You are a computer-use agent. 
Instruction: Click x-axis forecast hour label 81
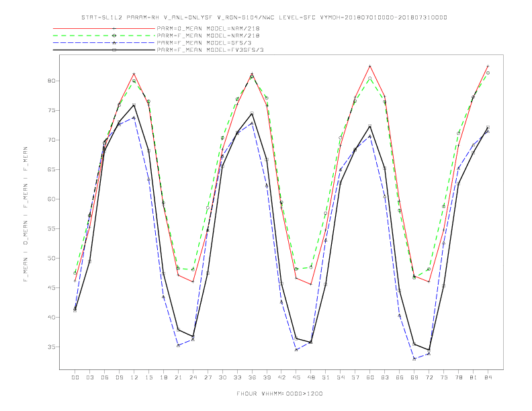pyautogui.click(x=474, y=377)
